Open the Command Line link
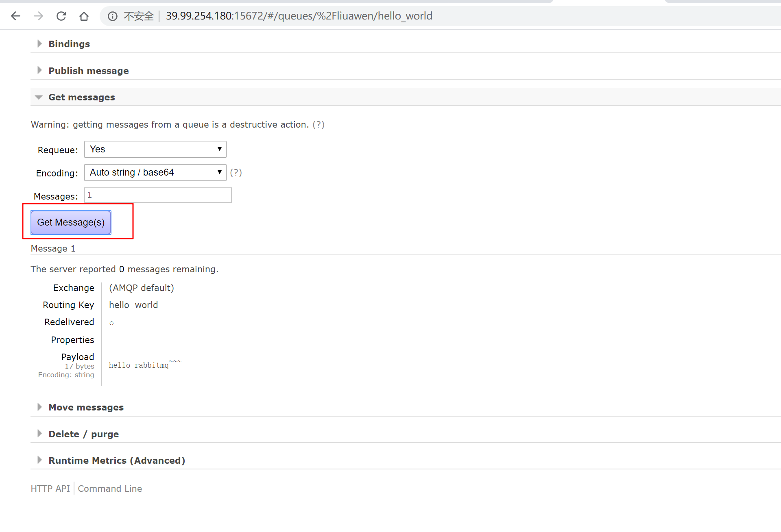This screenshot has height=532, width=781. coord(110,489)
